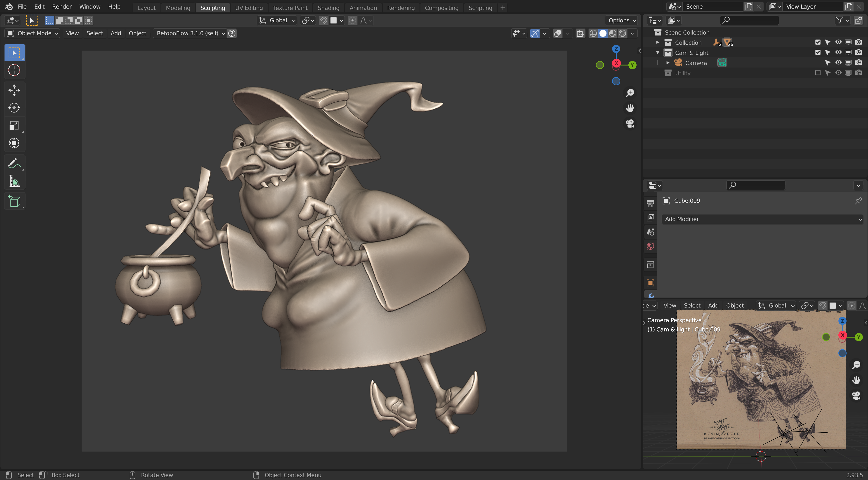868x480 pixels.
Task: Select the Rotate tool
Action: pos(14,108)
